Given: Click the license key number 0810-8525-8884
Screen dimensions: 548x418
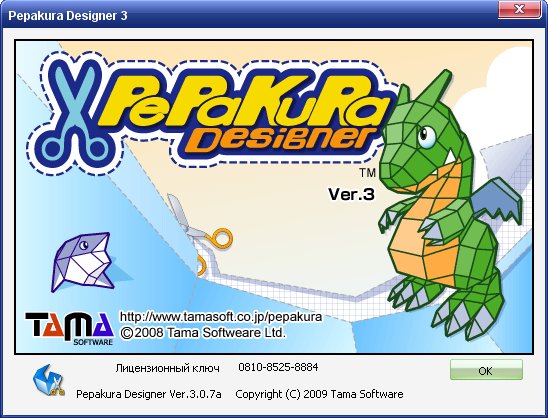Looking at the screenshot, I should [x=278, y=367].
